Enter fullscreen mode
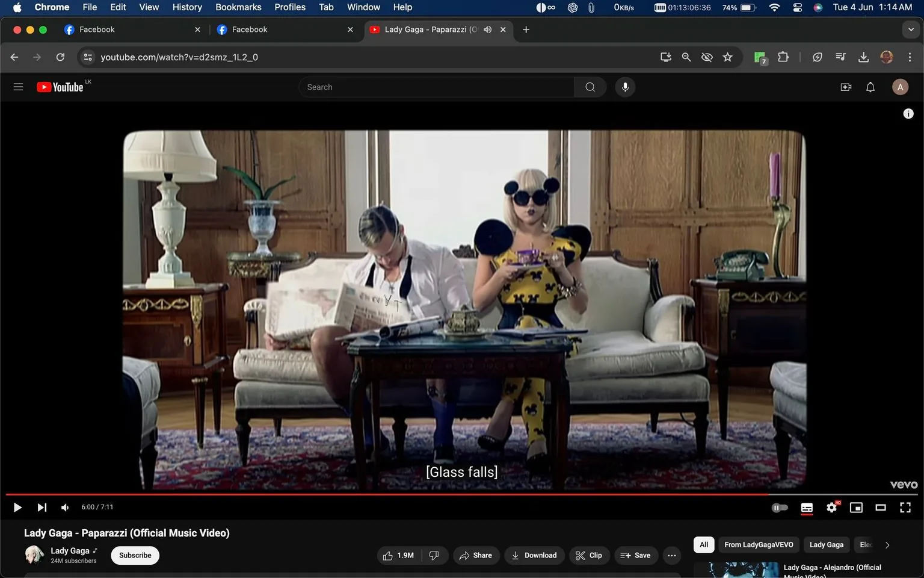The image size is (924, 578). [x=905, y=508]
